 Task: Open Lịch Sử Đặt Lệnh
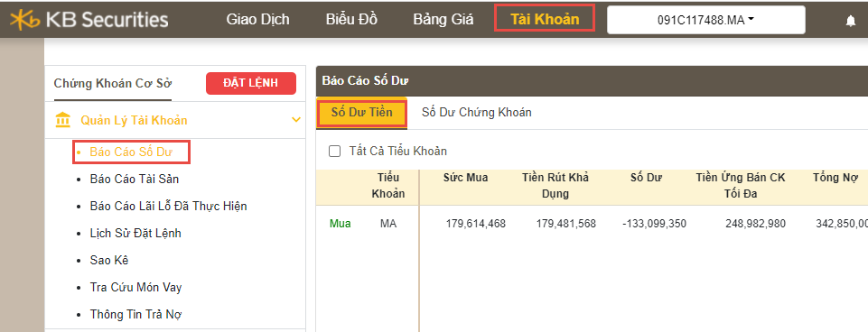coord(135,233)
